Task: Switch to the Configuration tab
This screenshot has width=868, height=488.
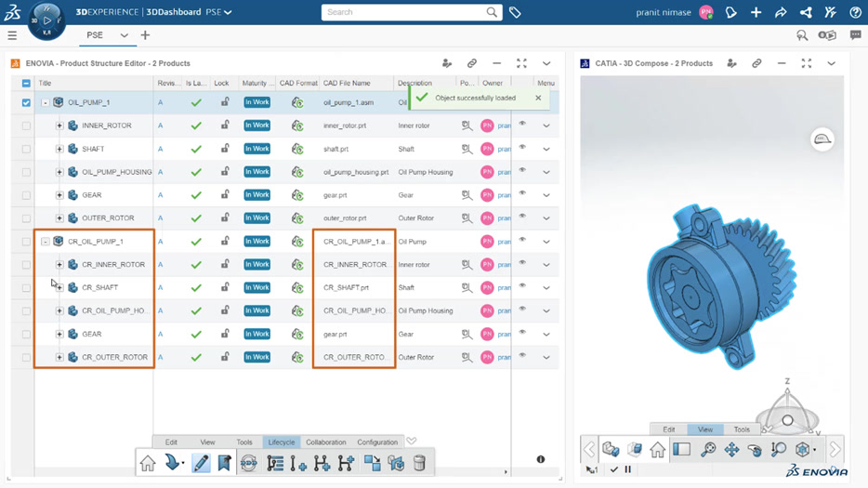Action: click(377, 442)
